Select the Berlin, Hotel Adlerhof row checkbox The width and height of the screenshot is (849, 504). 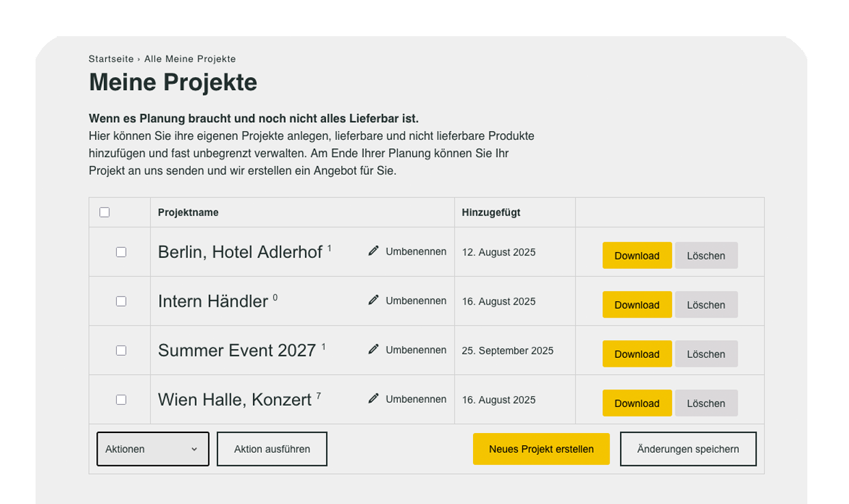[121, 252]
